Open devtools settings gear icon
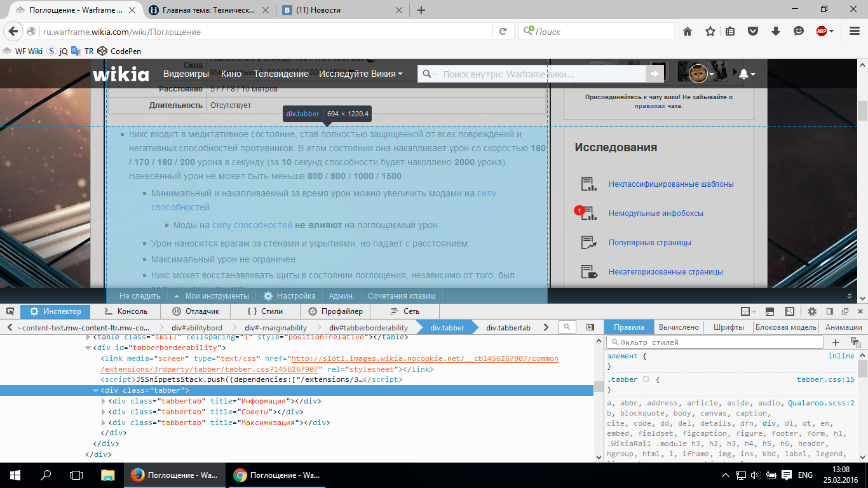Screen dimensions: 868x488 click(812, 311)
